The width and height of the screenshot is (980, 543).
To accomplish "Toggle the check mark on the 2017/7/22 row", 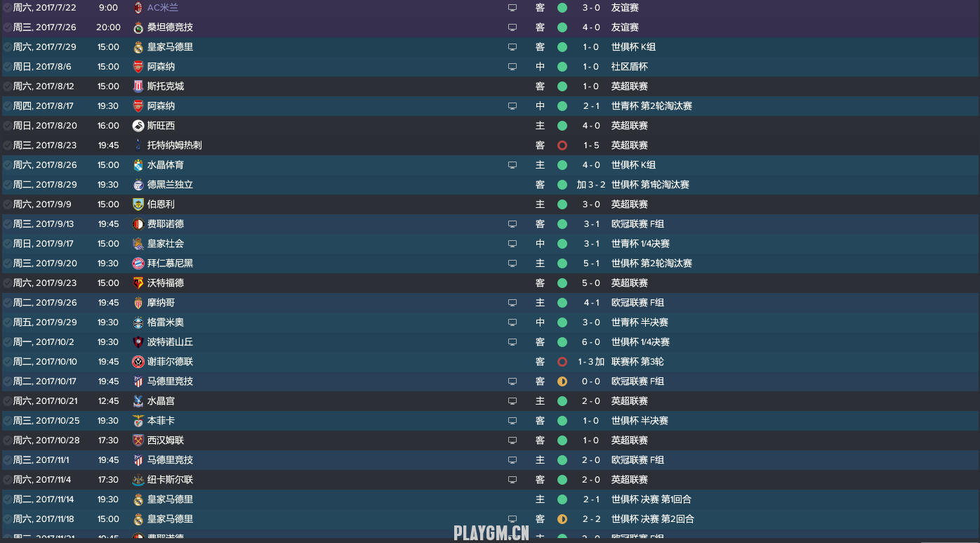I will click(7, 8).
